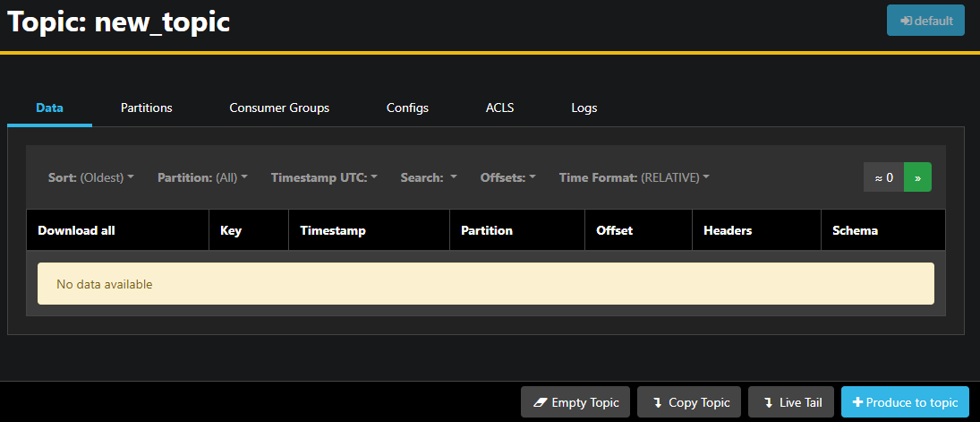The height and width of the screenshot is (422, 980).
Task: Open the Consumer Groups tab
Action: (x=279, y=108)
